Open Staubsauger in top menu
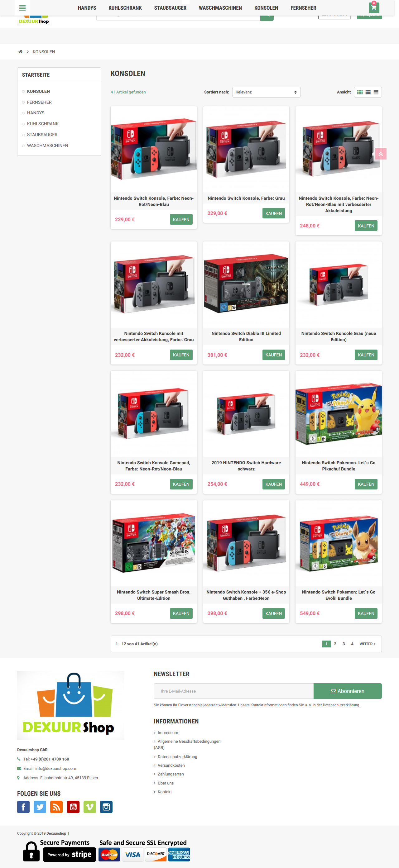The height and width of the screenshot is (868, 399). tap(170, 8)
